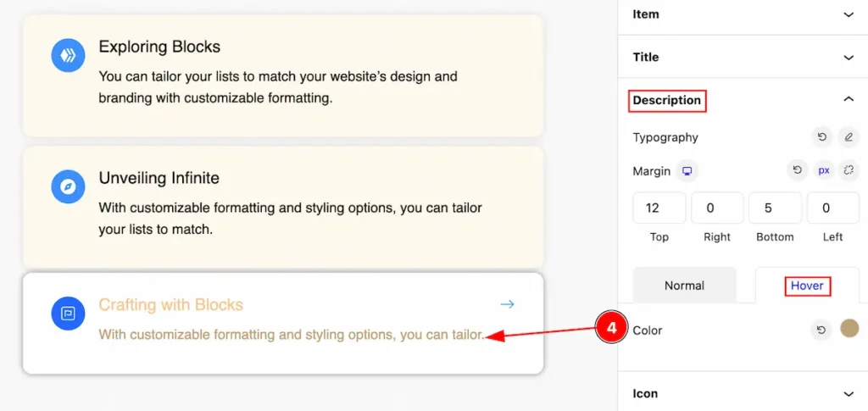
Task: Expand the Item section
Action: pos(743,15)
